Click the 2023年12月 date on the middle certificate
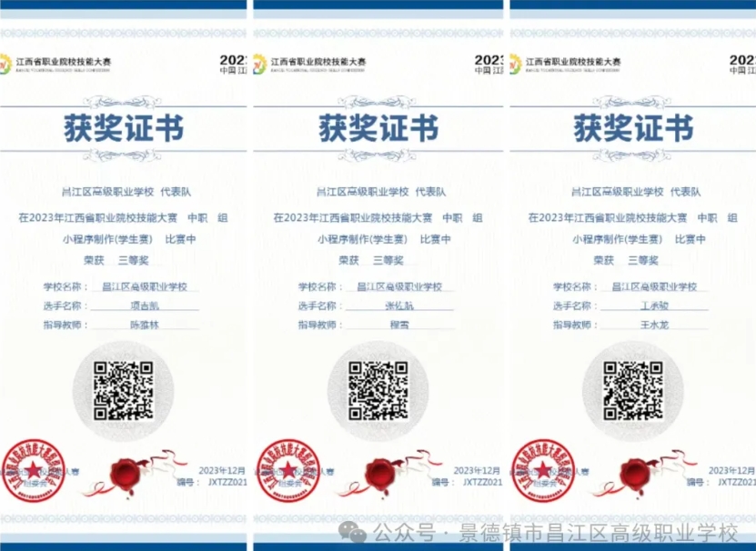This screenshot has width=756, height=551. tap(477, 469)
